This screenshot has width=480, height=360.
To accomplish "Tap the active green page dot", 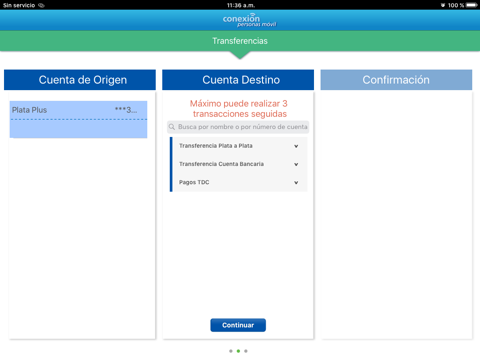I will 238,351.
